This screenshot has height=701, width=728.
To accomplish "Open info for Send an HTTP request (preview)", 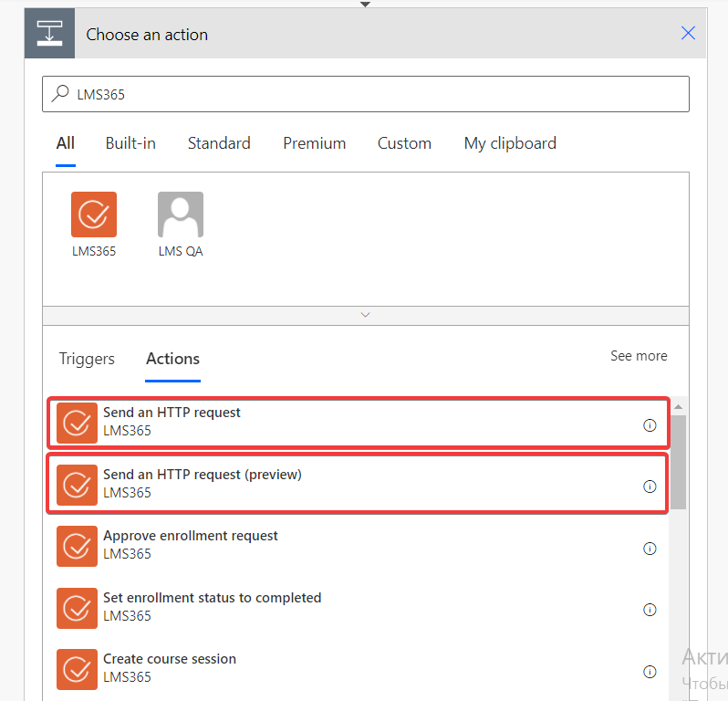I will tap(650, 487).
